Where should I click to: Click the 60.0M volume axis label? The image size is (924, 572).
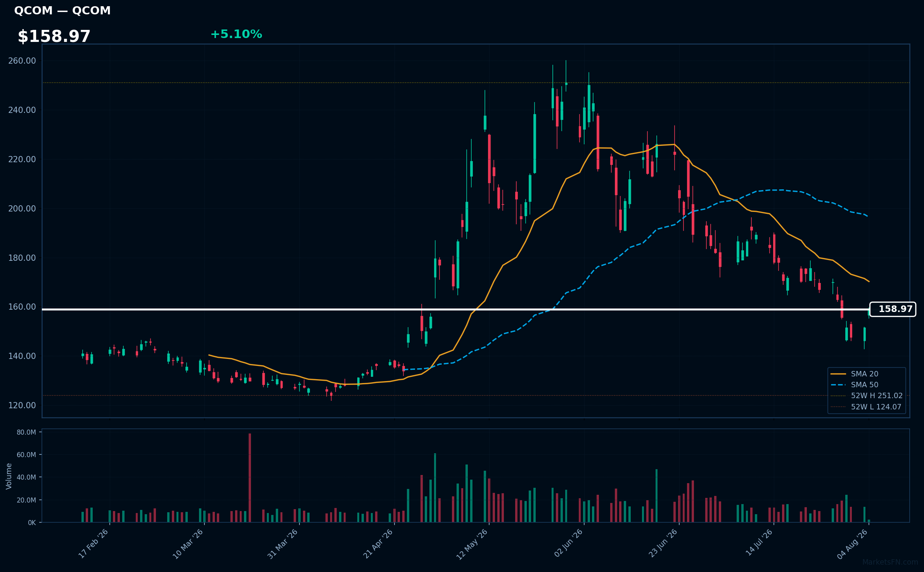coord(26,455)
